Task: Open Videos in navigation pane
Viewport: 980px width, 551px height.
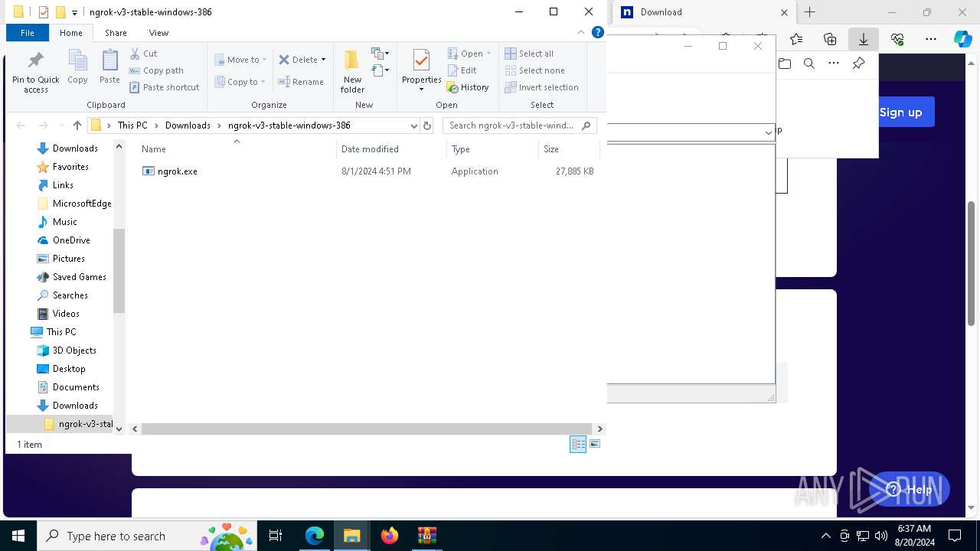Action: coord(66,314)
